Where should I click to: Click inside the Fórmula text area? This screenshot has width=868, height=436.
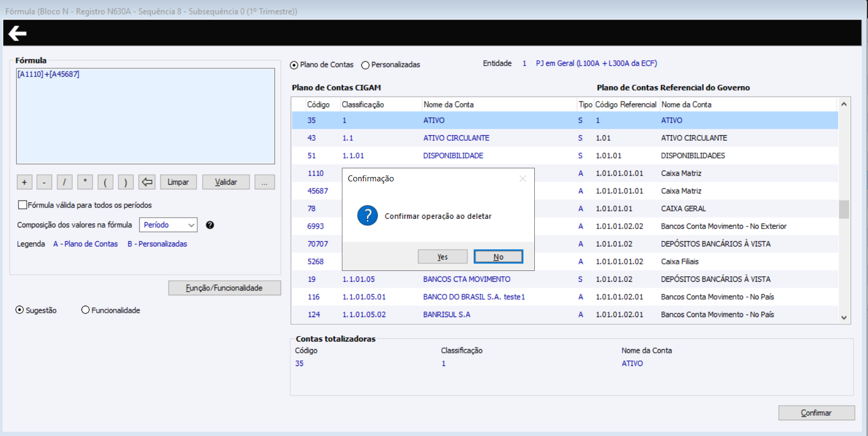[x=145, y=119]
